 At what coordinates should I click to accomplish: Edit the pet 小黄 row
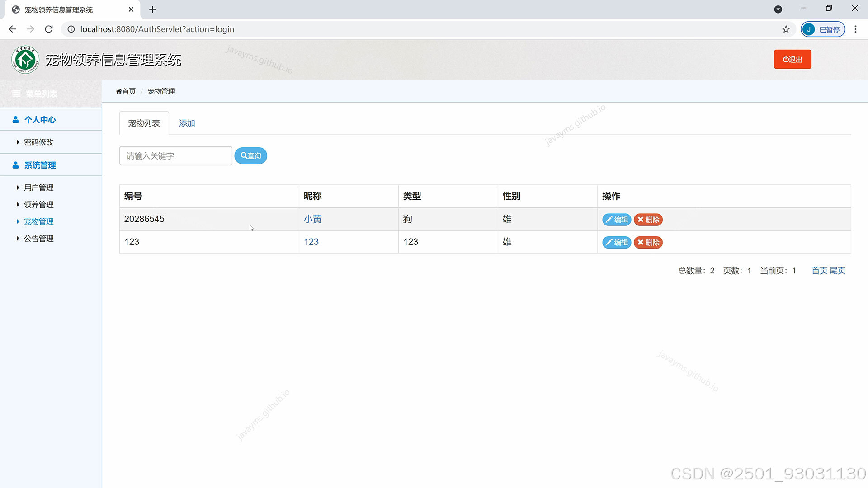click(x=617, y=220)
